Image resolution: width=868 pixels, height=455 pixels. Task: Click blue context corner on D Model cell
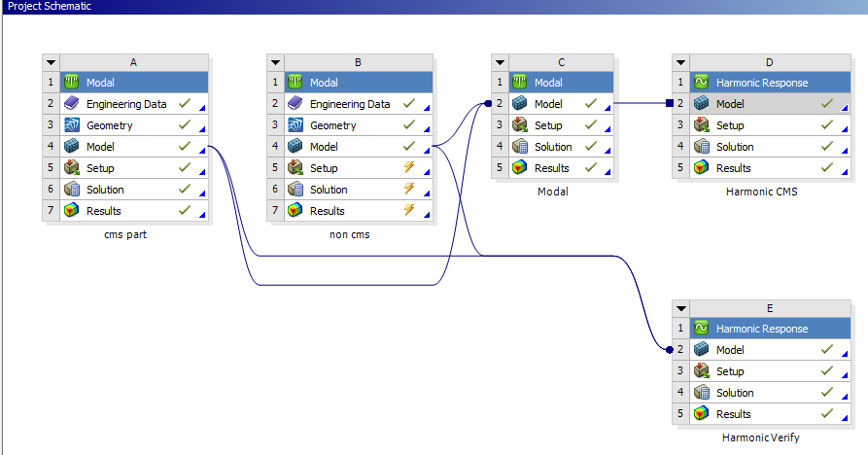845,107
